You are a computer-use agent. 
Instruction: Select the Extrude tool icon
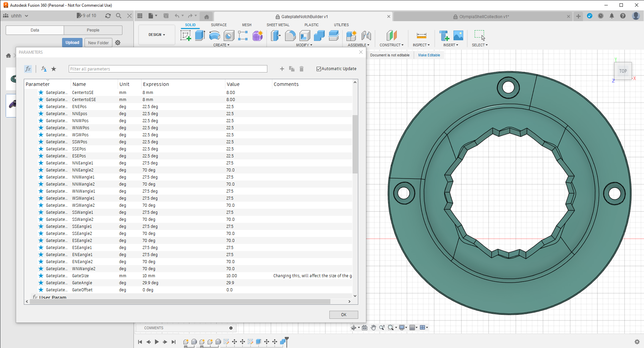click(200, 36)
